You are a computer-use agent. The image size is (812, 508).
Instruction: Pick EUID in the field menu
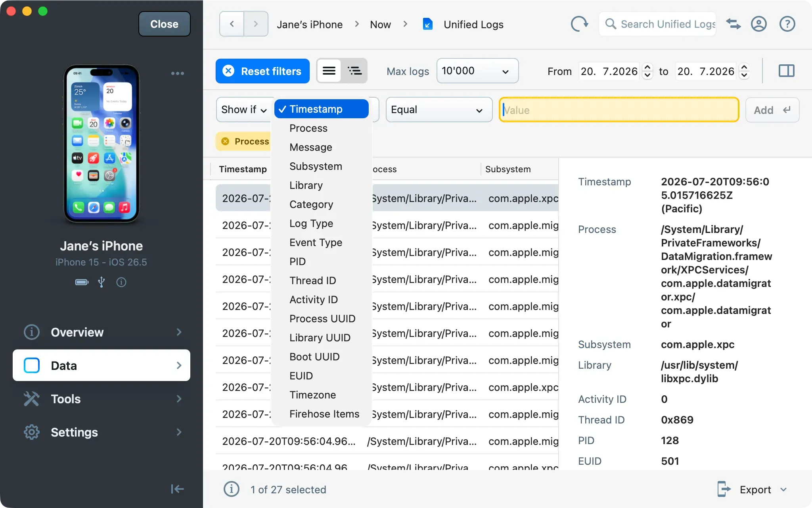(322, 376)
